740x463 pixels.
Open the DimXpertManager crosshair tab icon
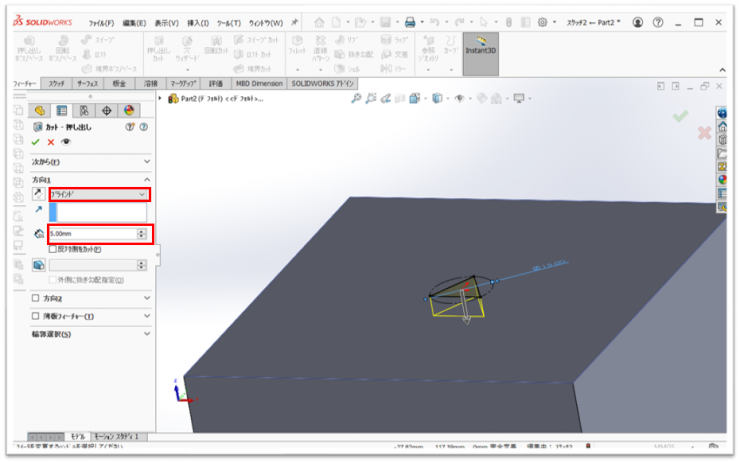point(106,110)
